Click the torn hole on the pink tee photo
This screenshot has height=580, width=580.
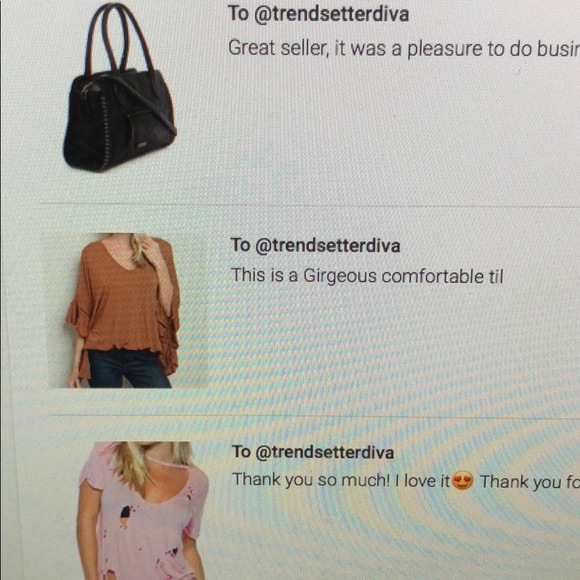(x=126, y=512)
